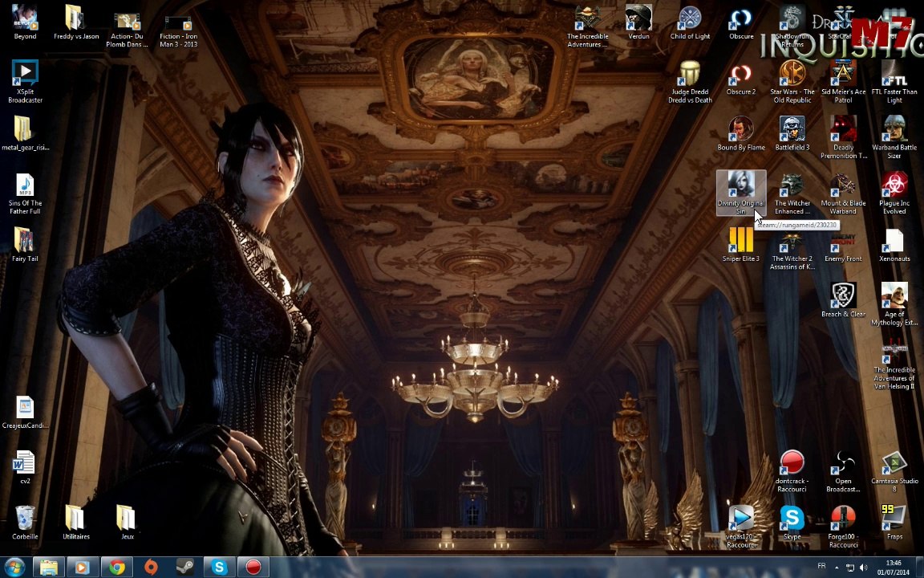924x578 pixels.
Task: Launch Camtasia Studio 8 shortcut
Action: (x=894, y=470)
